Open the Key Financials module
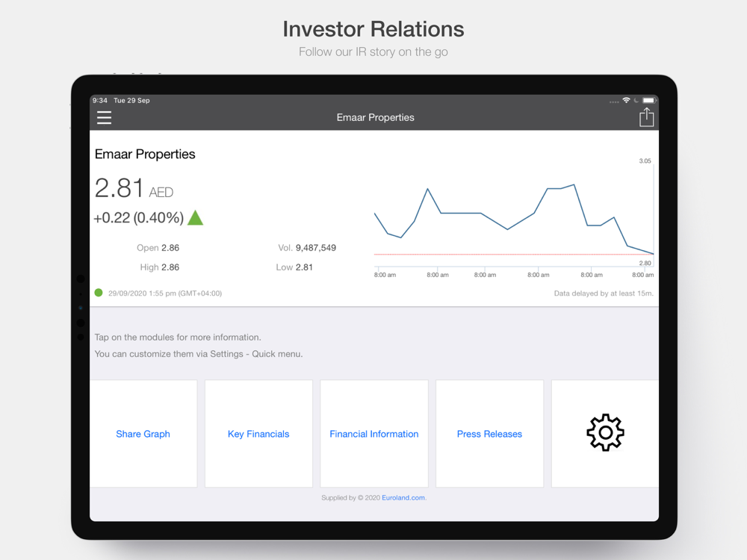The image size is (747, 560). coord(258,433)
